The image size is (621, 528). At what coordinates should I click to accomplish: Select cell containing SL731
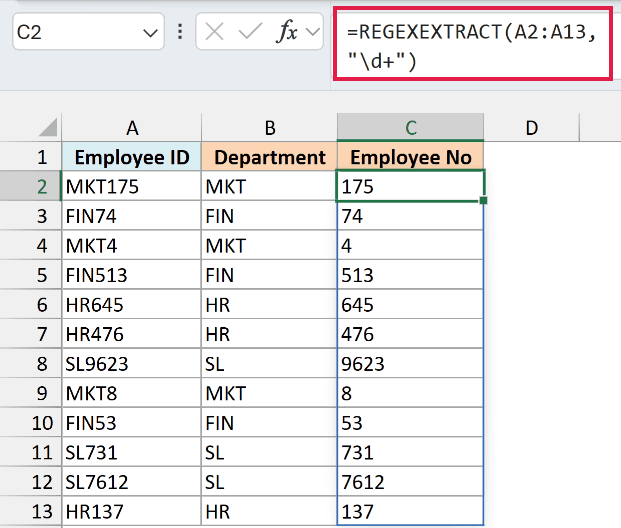[x=131, y=452]
